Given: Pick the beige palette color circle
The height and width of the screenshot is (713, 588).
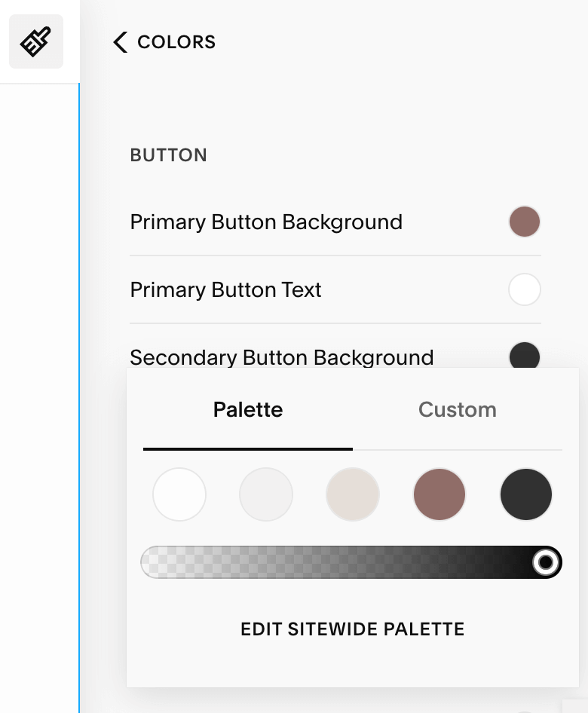Looking at the screenshot, I should click(353, 494).
